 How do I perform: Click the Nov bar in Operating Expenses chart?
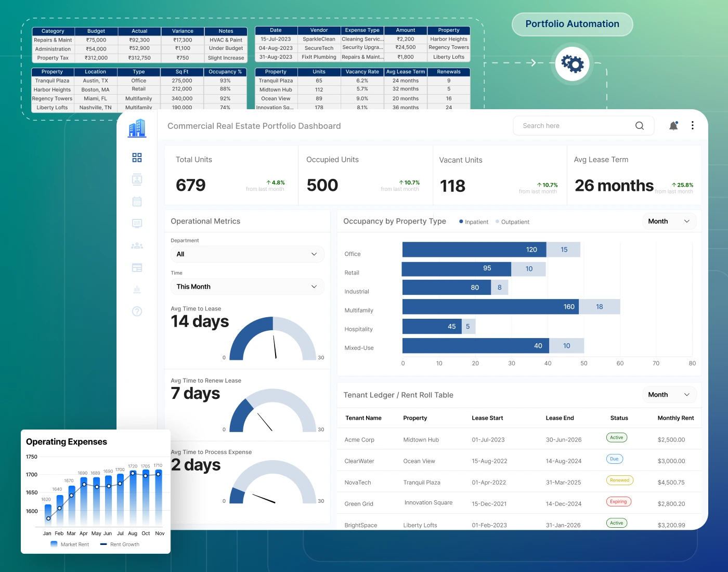coord(159,498)
